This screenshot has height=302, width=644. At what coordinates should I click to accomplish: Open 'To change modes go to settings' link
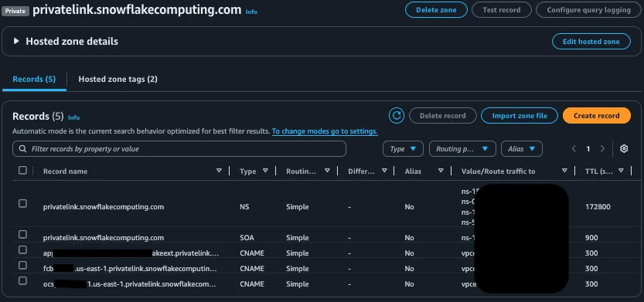pos(325,131)
